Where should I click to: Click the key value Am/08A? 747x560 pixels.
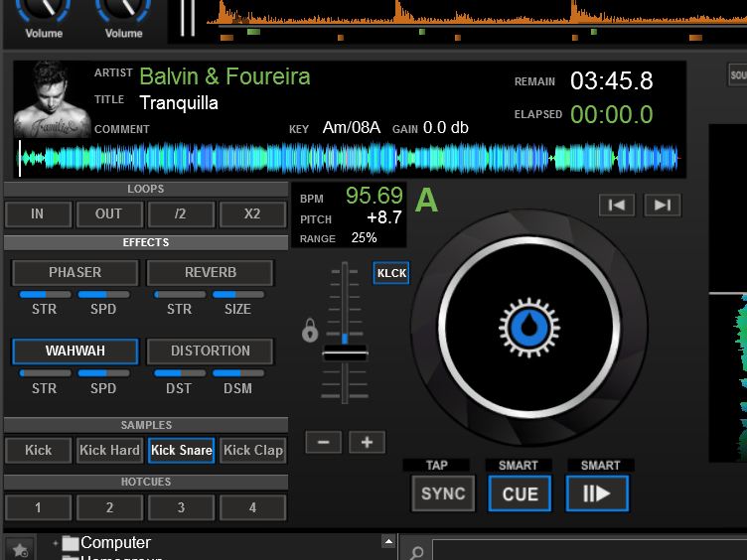351,128
